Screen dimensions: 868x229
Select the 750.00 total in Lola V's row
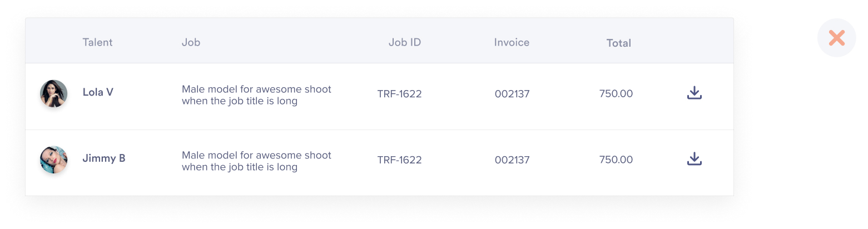pos(616,93)
